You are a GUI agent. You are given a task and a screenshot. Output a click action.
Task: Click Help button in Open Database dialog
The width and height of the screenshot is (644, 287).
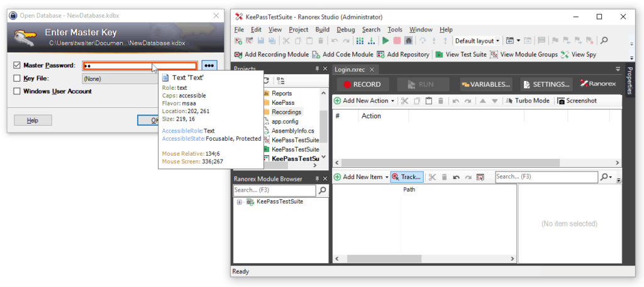pos(33,120)
